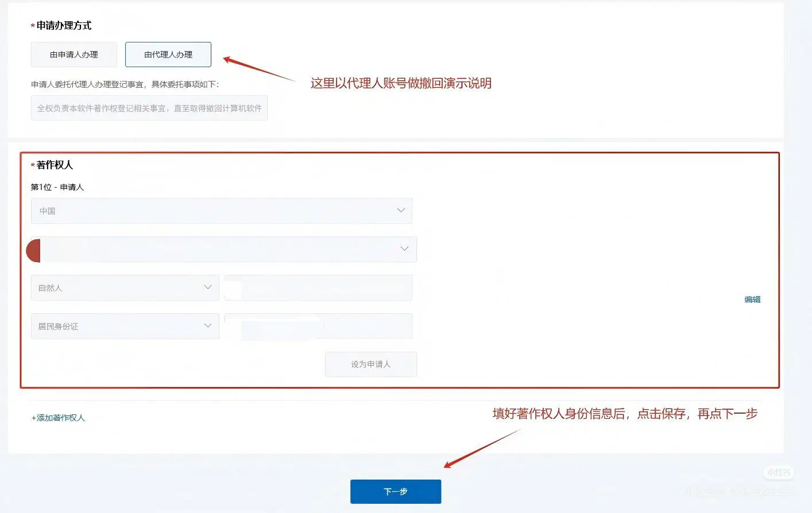The height and width of the screenshot is (513, 812).
Task: Select 由申请人办理 handling option
Action: (74, 55)
